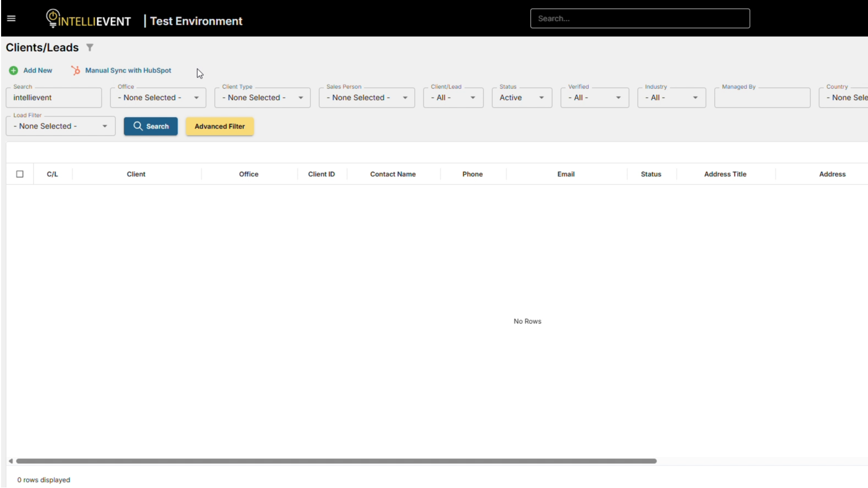Click the left scroll arrow of grid

[x=10, y=461]
